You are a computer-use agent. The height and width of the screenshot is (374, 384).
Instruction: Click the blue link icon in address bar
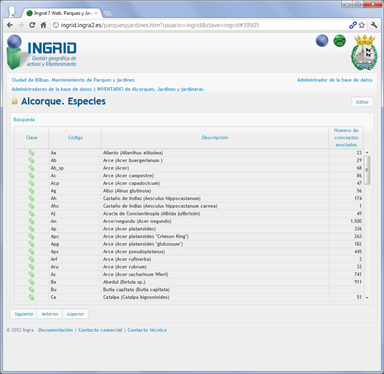point(353,25)
